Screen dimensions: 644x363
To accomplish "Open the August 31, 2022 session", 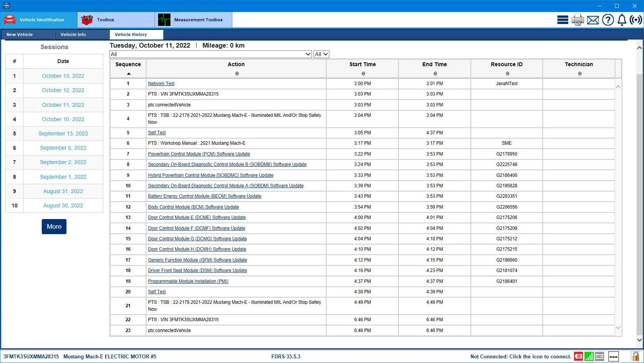I will (63, 191).
